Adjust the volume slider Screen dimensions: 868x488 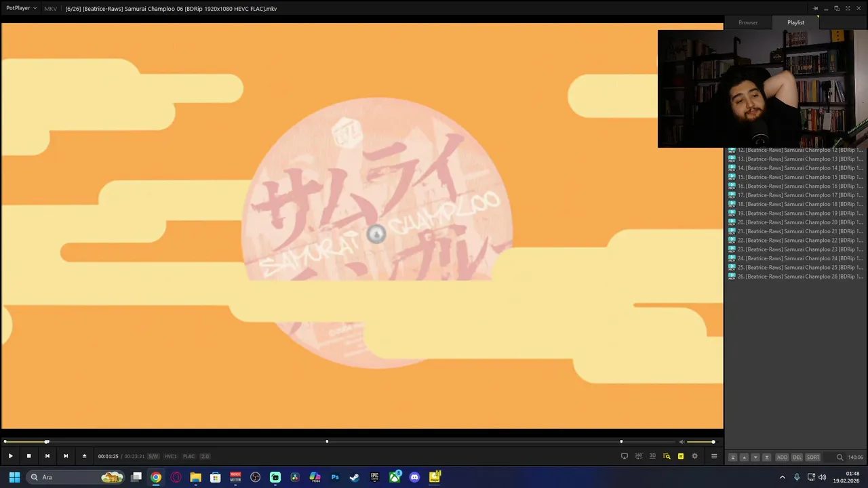(701, 442)
